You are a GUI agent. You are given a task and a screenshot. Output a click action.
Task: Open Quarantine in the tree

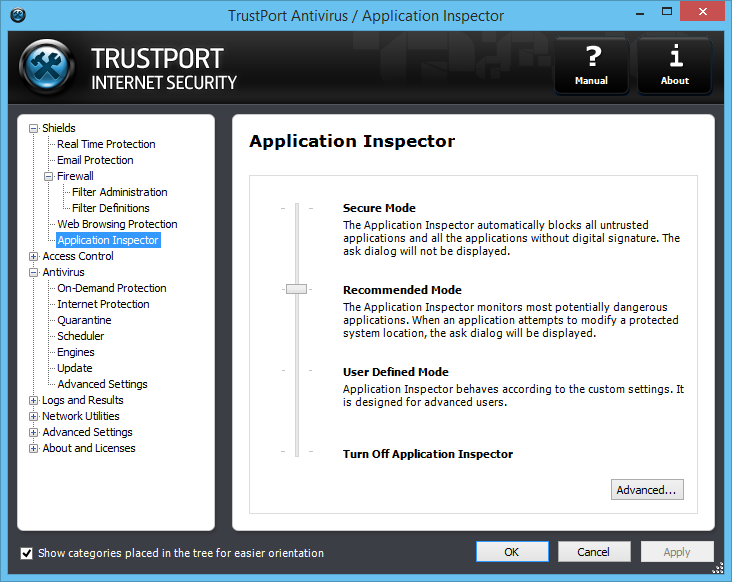pyautogui.click(x=84, y=320)
